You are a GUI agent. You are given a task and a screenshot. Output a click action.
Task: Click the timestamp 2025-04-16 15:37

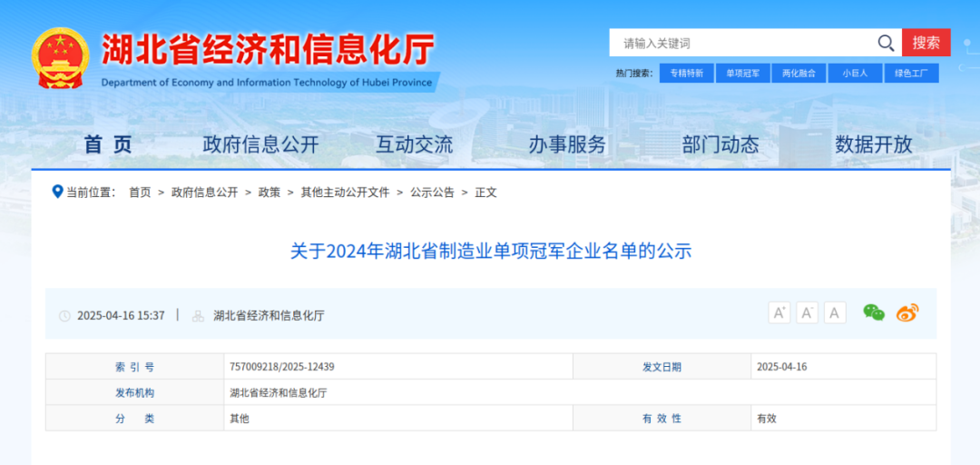click(x=121, y=315)
